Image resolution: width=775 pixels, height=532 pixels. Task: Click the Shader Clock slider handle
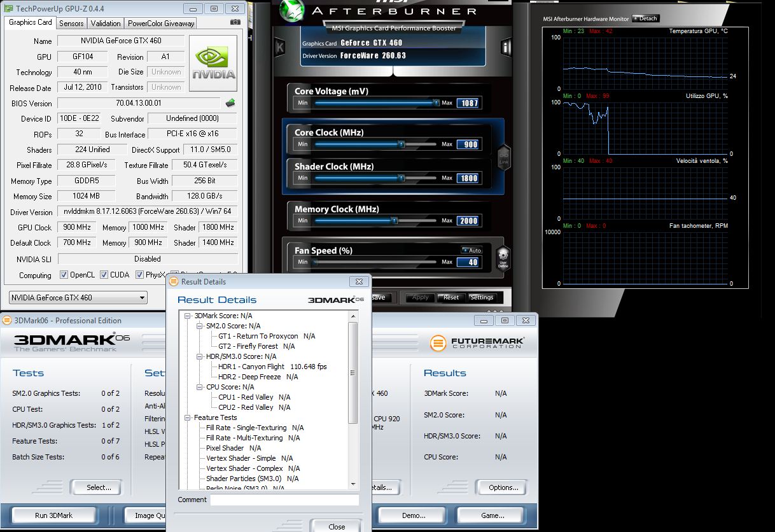402,178
